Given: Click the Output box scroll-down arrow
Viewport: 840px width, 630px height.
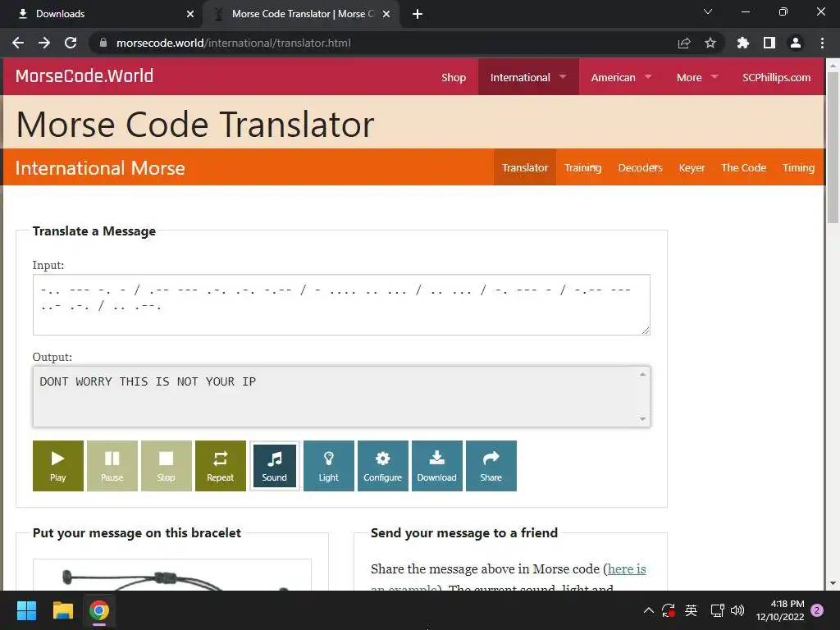Looking at the screenshot, I should click(642, 419).
